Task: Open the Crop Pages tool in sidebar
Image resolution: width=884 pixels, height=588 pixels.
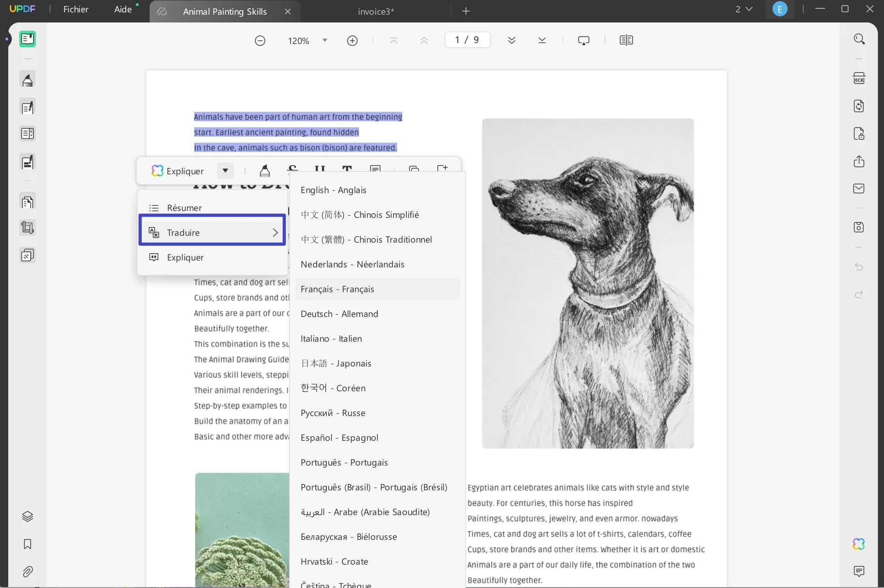Action: pyautogui.click(x=28, y=227)
